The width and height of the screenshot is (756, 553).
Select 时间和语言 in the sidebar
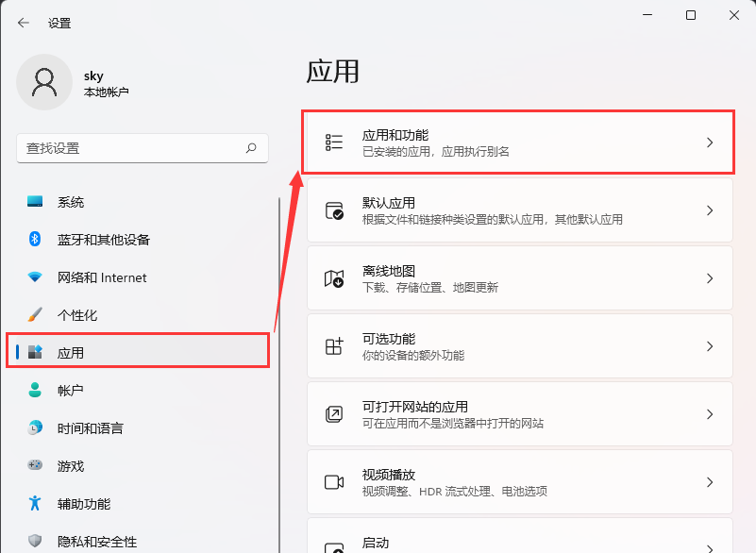click(x=91, y=428)
